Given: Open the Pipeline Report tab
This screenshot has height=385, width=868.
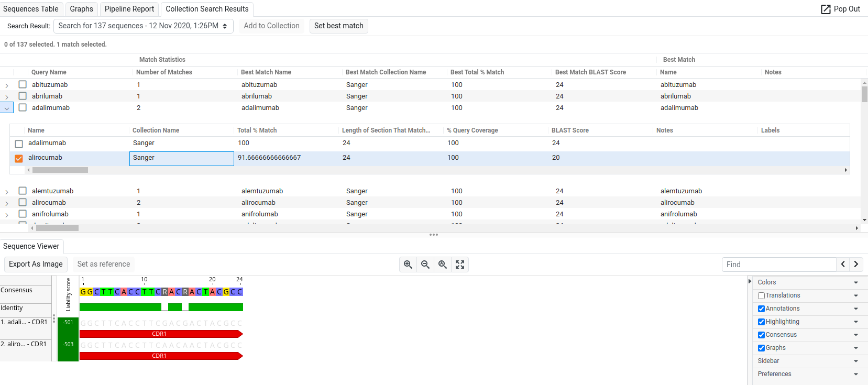Looking at the screenshot, I should point(129,9).
